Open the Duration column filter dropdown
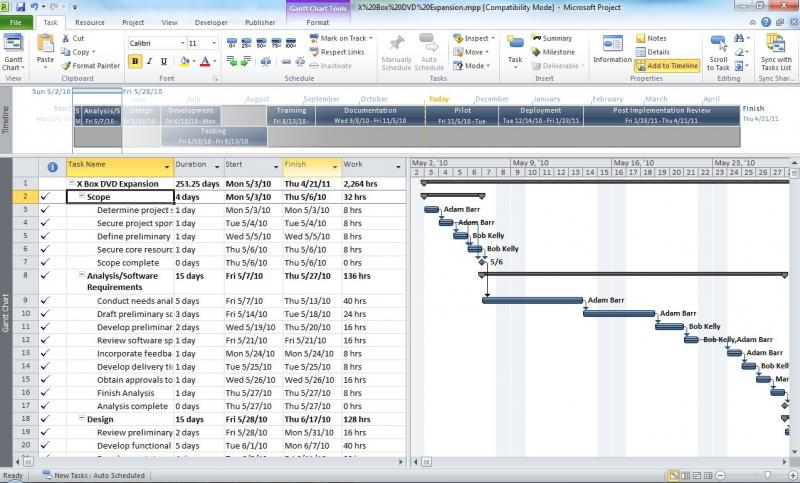This screenshot has width=800, height=483. tap(217, 167)
